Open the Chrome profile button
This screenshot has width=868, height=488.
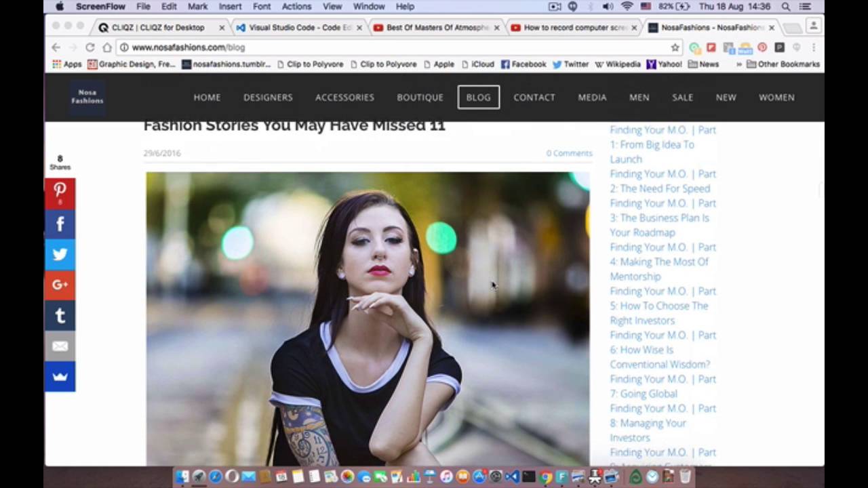(813, 27)
